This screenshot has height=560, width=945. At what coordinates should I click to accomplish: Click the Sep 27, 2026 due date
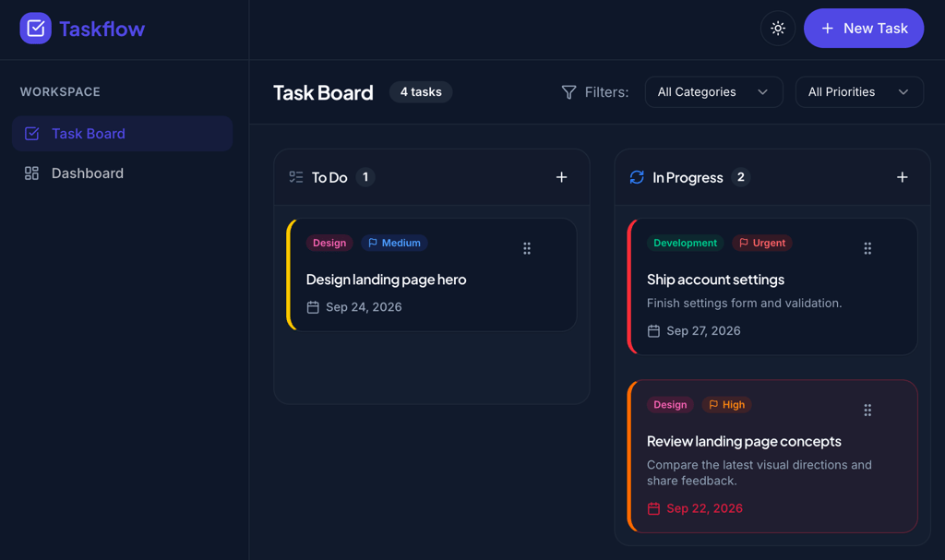pyautogui.click(x=703, y=331)
